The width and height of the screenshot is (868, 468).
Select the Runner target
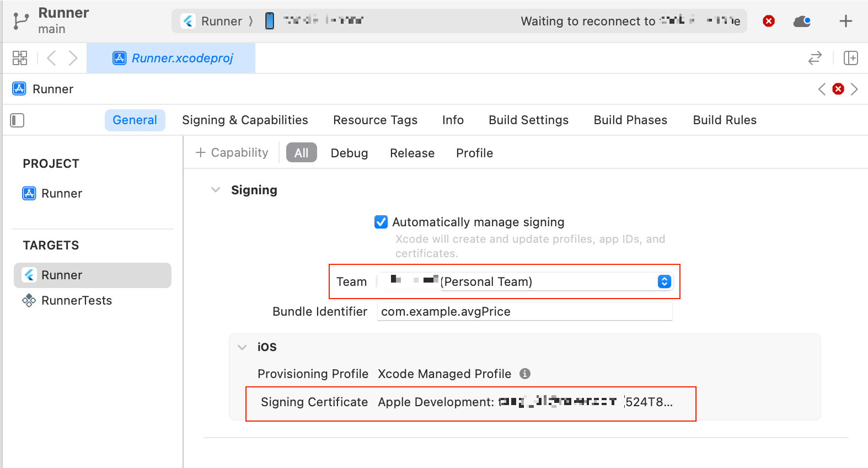tap(93, 275)
